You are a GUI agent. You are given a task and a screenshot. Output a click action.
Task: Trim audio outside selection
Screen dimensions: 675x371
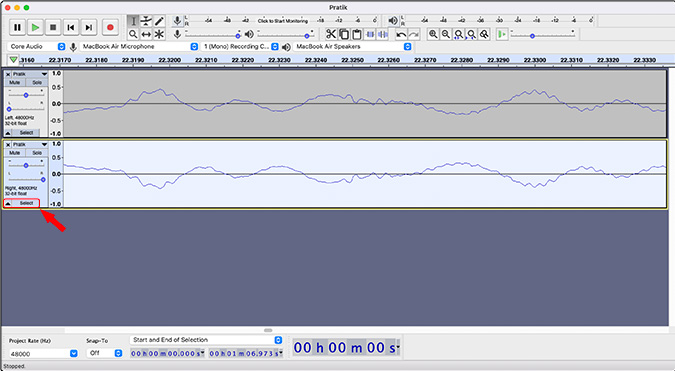[370, 34]
